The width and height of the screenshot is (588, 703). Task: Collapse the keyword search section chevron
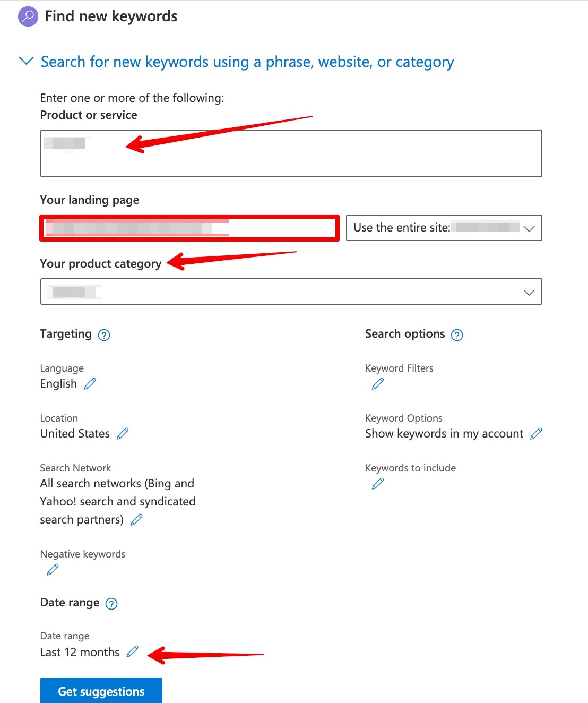click(25, 62)
